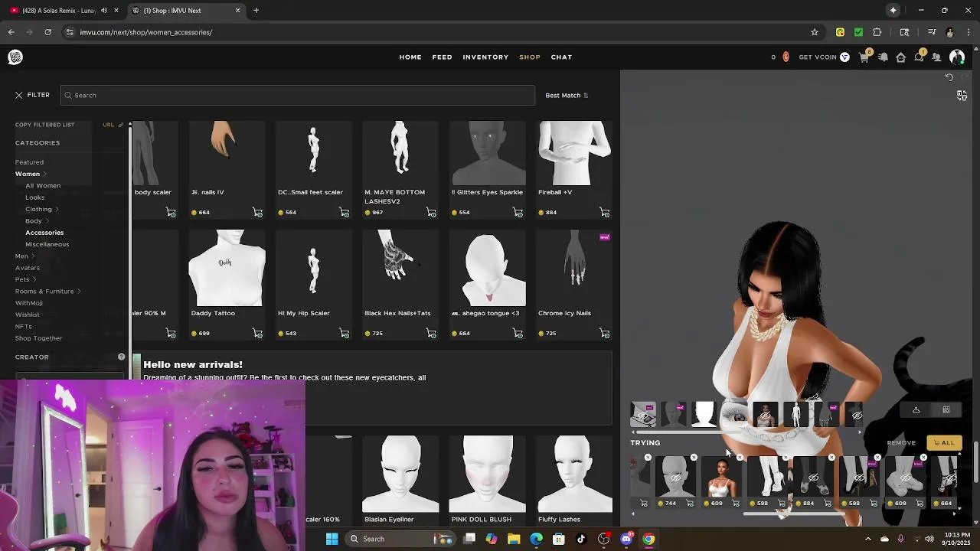Click the outfit swap icon in the avatar view
The width and height of the screenshot is (980, 551).
tap(962, 95)
